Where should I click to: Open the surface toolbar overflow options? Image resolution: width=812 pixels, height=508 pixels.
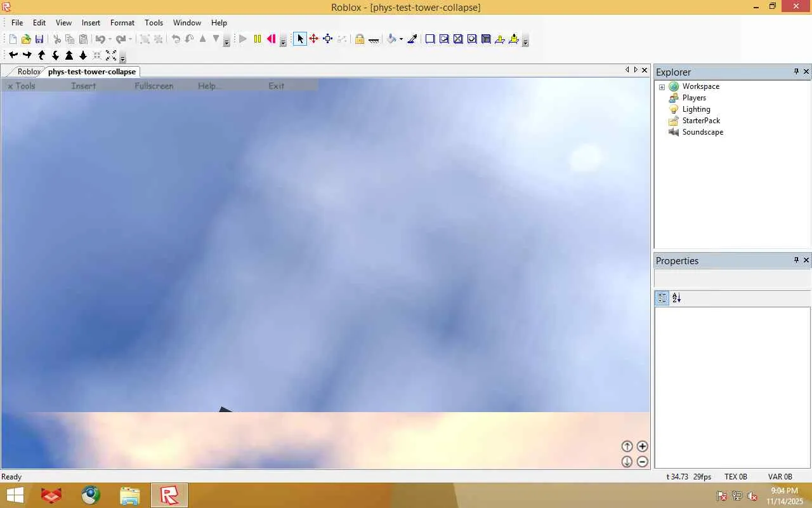click(x=525, y=42)
